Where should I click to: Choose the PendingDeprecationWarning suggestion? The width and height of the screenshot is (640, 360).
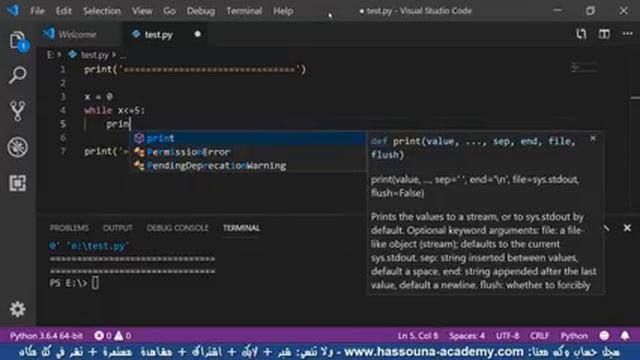pyautogui.click(x=248, y=166)
